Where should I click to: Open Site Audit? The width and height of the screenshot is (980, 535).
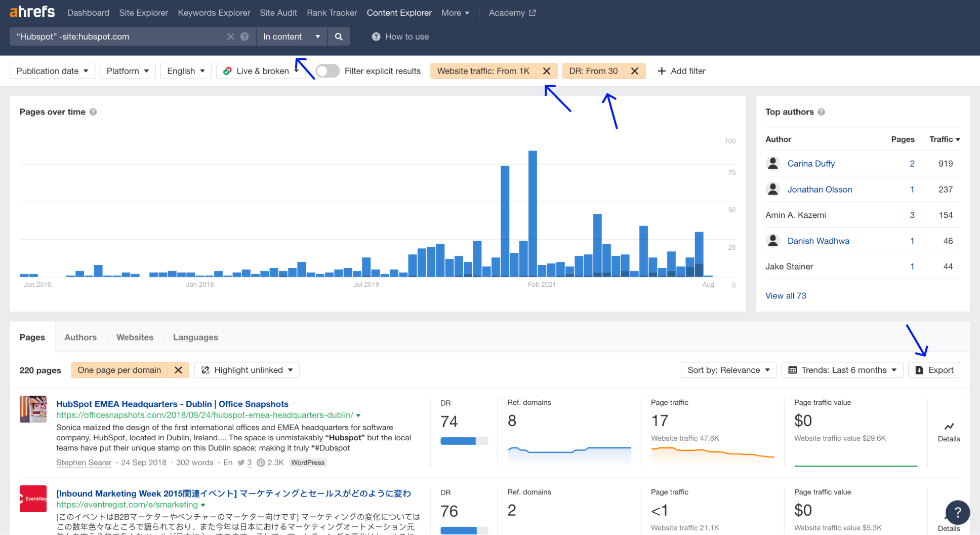click(278, 13)
